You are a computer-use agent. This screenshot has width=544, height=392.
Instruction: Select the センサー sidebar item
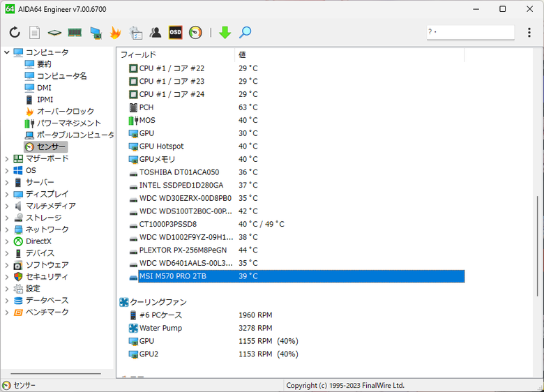(x=46, y=146)
